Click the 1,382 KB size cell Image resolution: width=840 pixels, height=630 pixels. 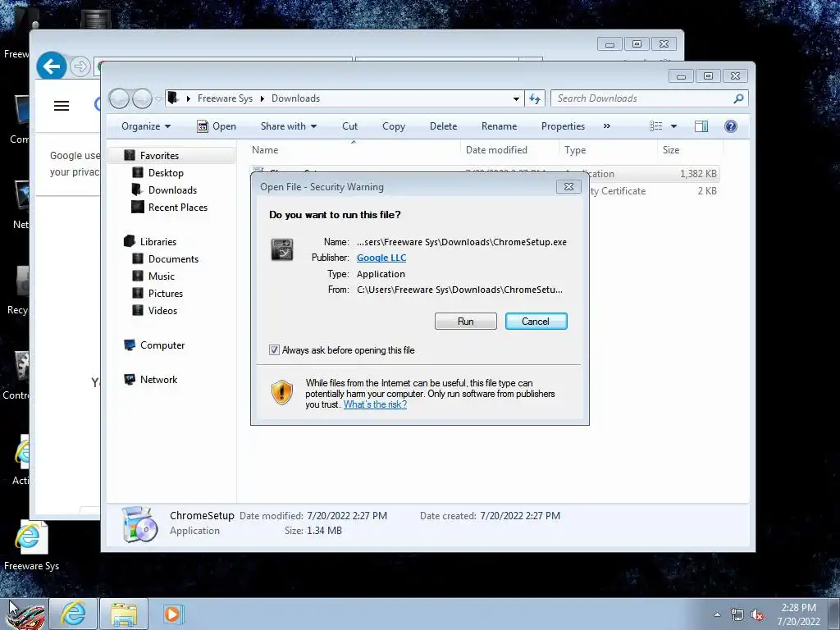click(698, 174)
